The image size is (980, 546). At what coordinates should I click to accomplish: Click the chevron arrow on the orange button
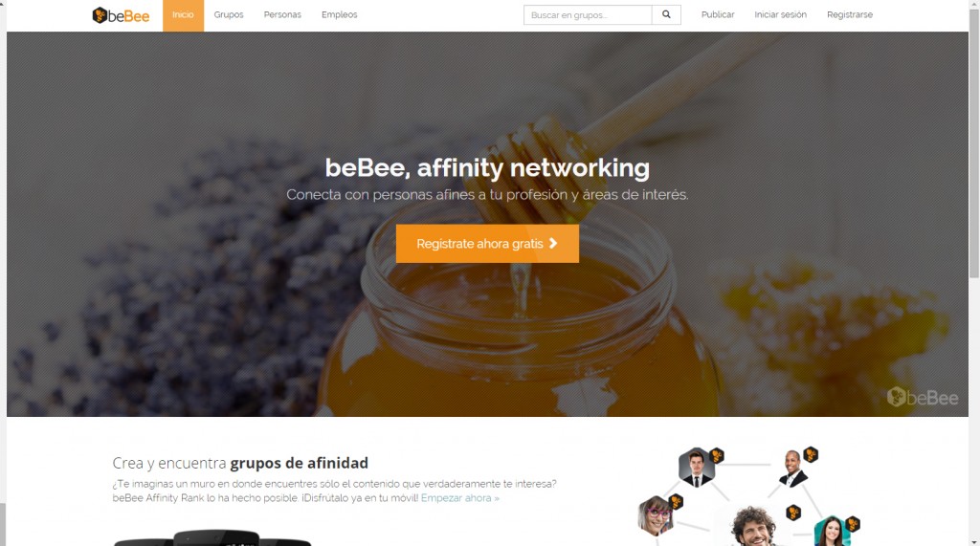coord(553,243)
